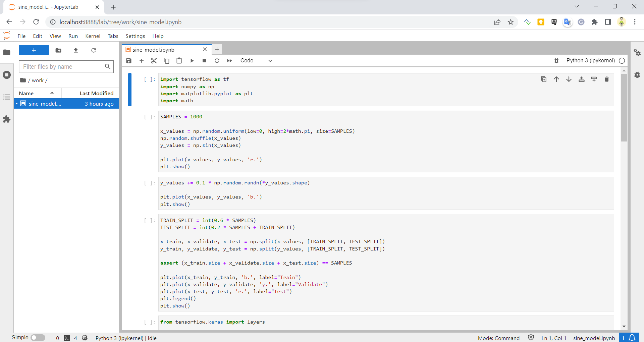Image resolution: width=644 pixels, height=342 pixels.
Task: Open the browser Extensions puzzle icon
Action: click(x=594, y=22)
